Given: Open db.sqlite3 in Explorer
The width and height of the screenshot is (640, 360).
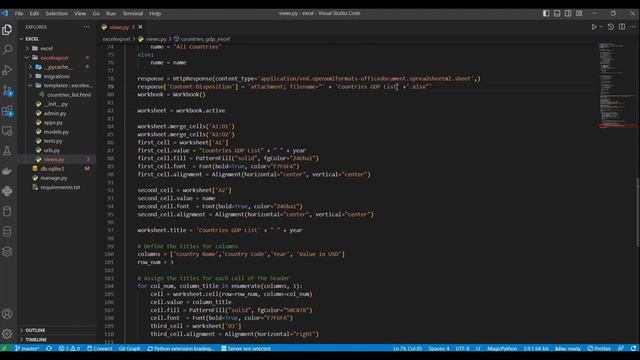Looking at the screenshot, I should tap(52, 169).
